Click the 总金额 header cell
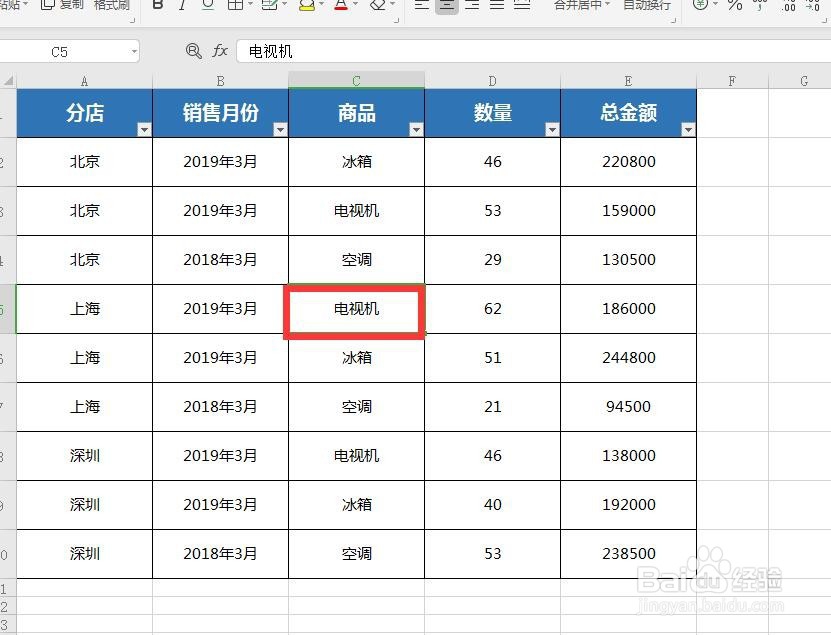Image resolution: width=831 pixels, height=635 pixels. (629, 113)
